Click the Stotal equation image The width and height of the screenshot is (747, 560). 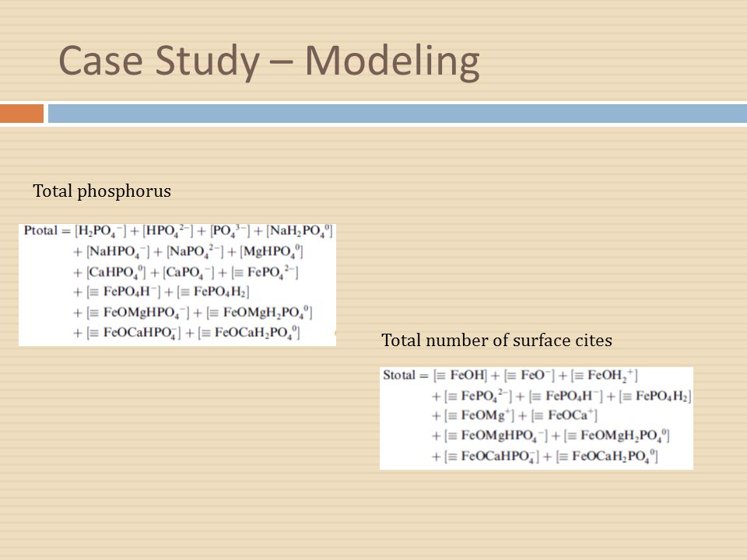[536, 418]
